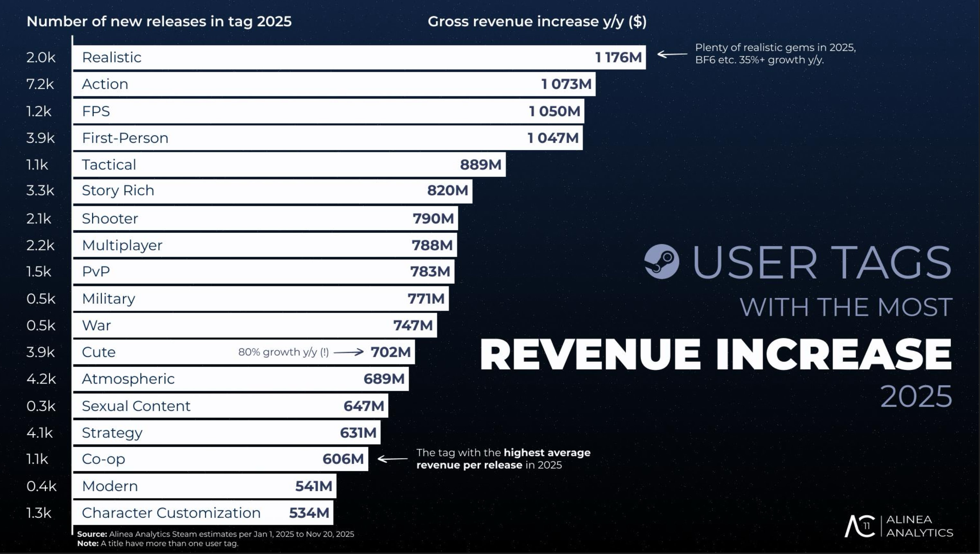Screen dimensions: 980x554
Task: Click the arrow pointing to Realistic bar
Action: 672,54
